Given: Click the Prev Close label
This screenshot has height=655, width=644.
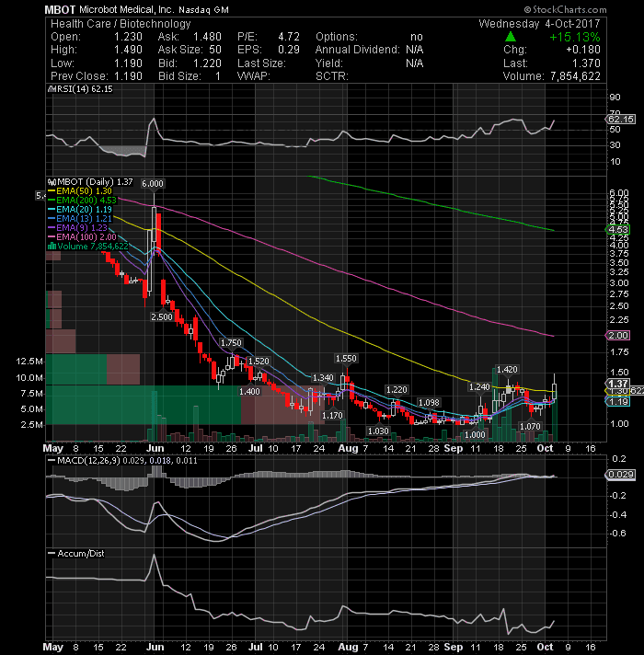Looking at the screenshot, I should click(x=79, y=76).
